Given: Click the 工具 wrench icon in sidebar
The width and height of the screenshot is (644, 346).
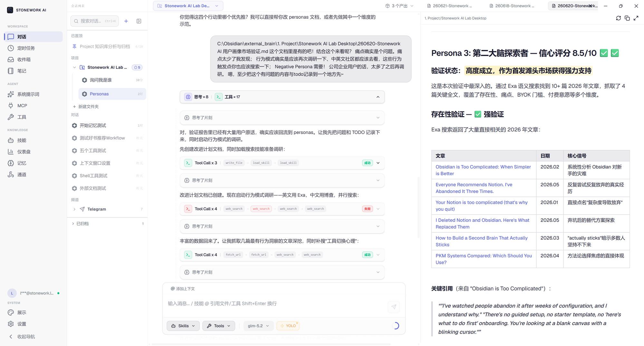Looking at the screenshot, I should point(11,117).
